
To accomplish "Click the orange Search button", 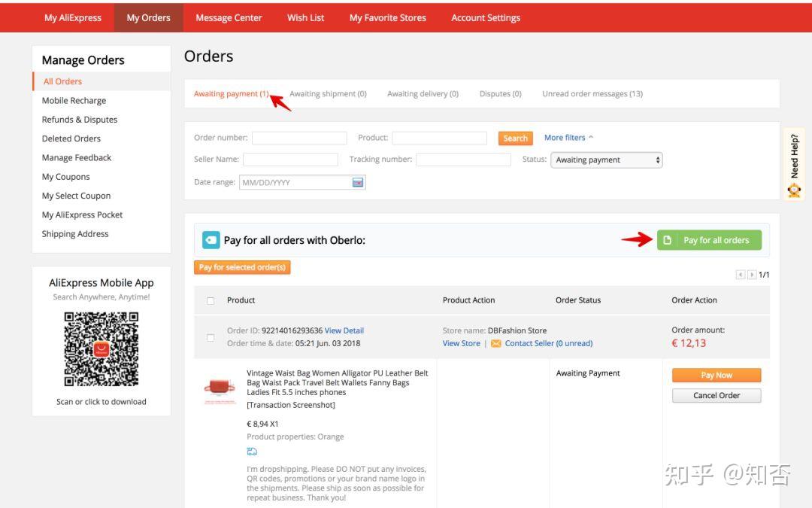I will click(x=515, y=138).
